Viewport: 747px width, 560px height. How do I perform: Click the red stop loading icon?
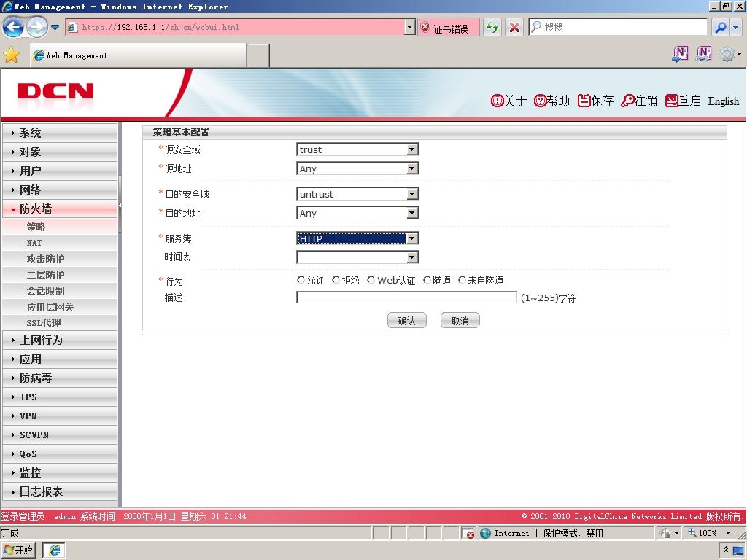click(x=514, y=27)
